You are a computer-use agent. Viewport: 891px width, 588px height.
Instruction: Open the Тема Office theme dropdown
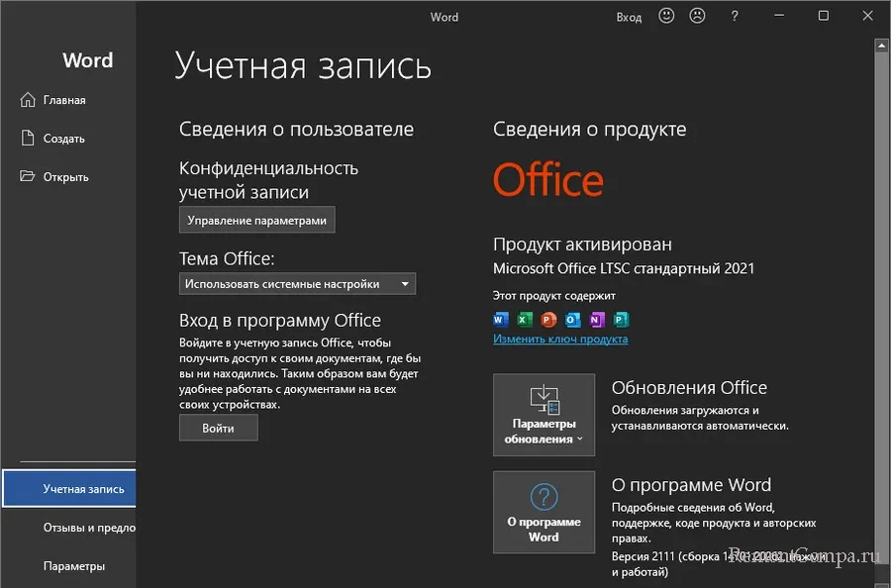(x=297, y=283)
